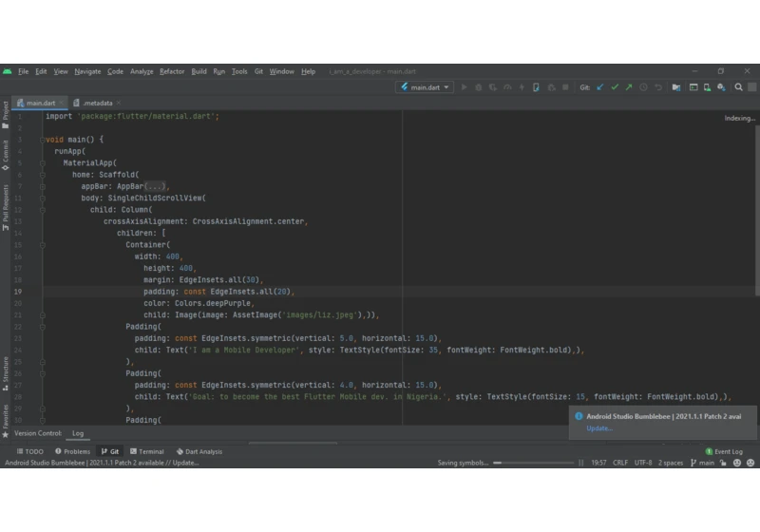Click the Run app play icon

click(464, 87)
